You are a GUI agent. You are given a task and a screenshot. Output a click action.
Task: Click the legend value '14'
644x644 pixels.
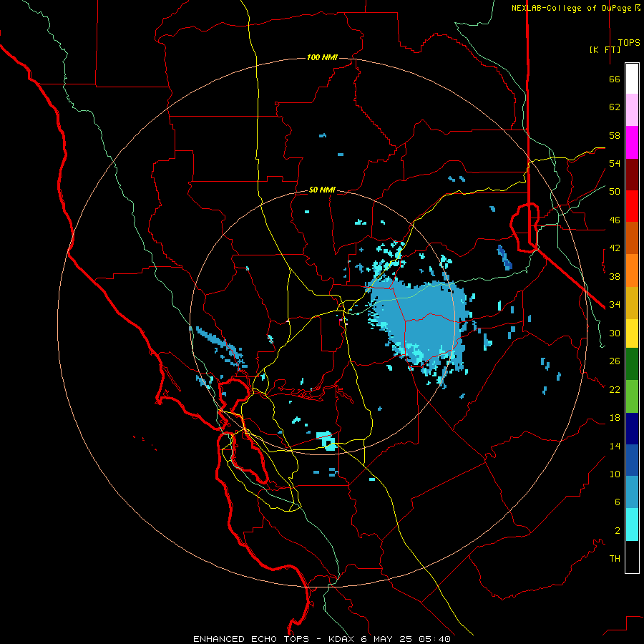(615, 446)
